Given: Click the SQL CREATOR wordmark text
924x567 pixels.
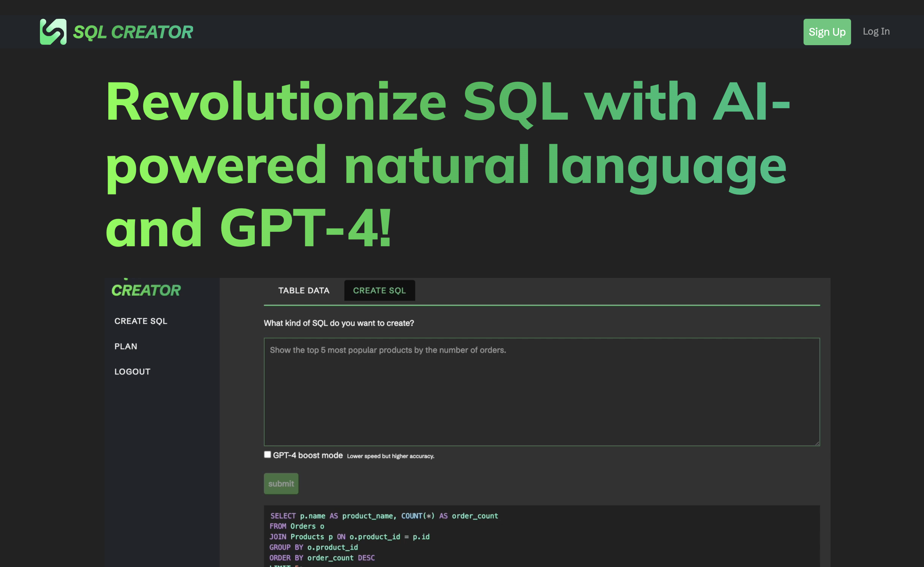Looking at the screenshot, I should (x=133, y=32).
